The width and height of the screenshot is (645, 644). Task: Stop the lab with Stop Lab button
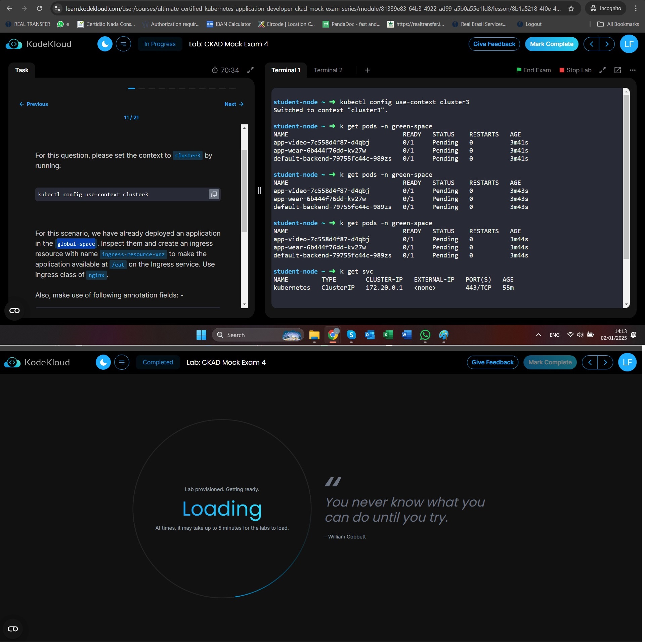pyautogui.click(x=575, y=70)
